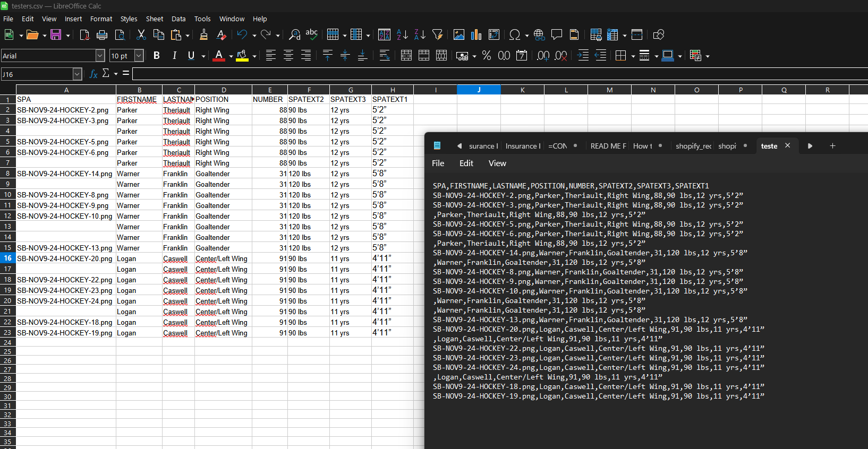
Task: Click the Undo arrow icon
Action: point(242,35)
